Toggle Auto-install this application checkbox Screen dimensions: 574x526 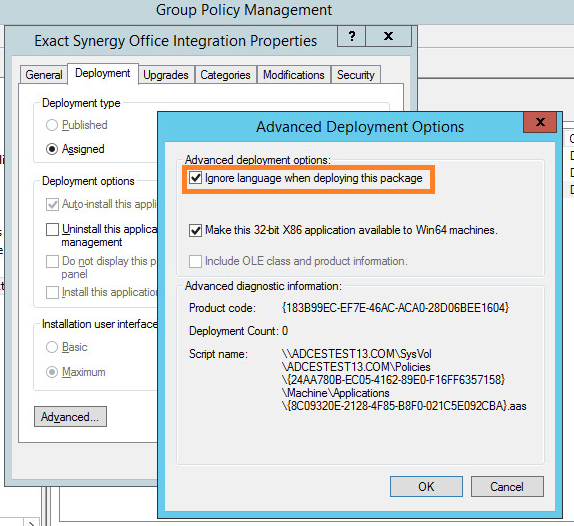coord(52,204)
